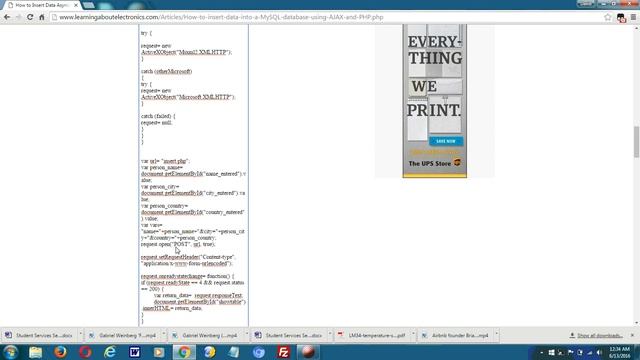Open the system clock showing 12:34 AM

619,352
